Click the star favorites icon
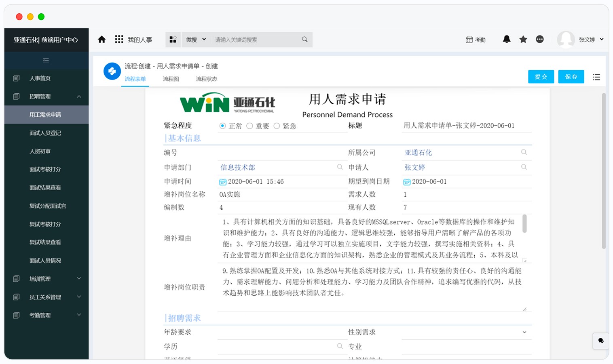Viewport: 613px width, 364px height. 523,39
